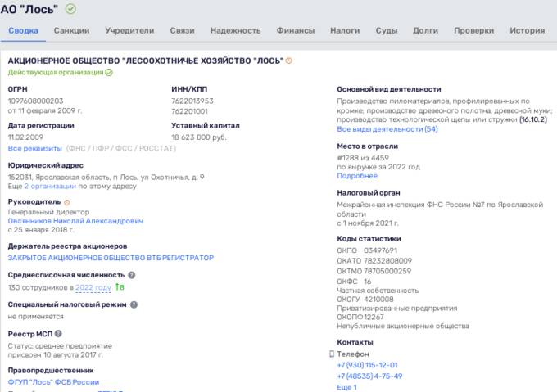This screenshot has height=392, width=557.
Task: Click the registration date 11.02.2009
Action: [x=25, y=137]
